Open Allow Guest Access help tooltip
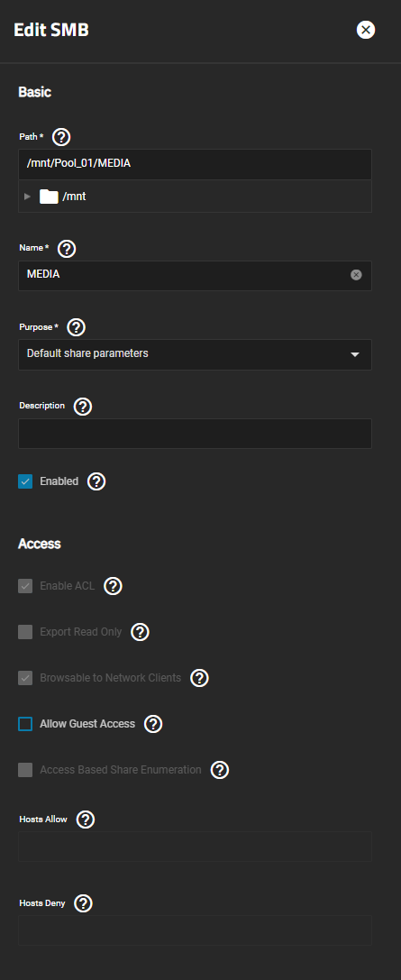Viewport: 401px width, 980px height. pyautogui.click(x=153, y=724)
